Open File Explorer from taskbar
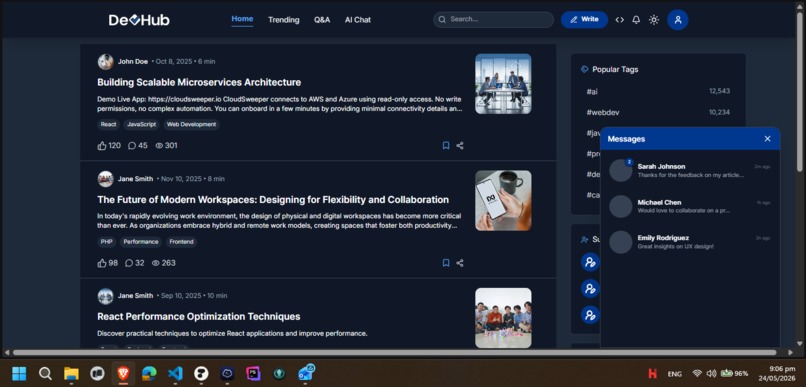The width and height of the screenshot is (806, 387). (71, 374)
